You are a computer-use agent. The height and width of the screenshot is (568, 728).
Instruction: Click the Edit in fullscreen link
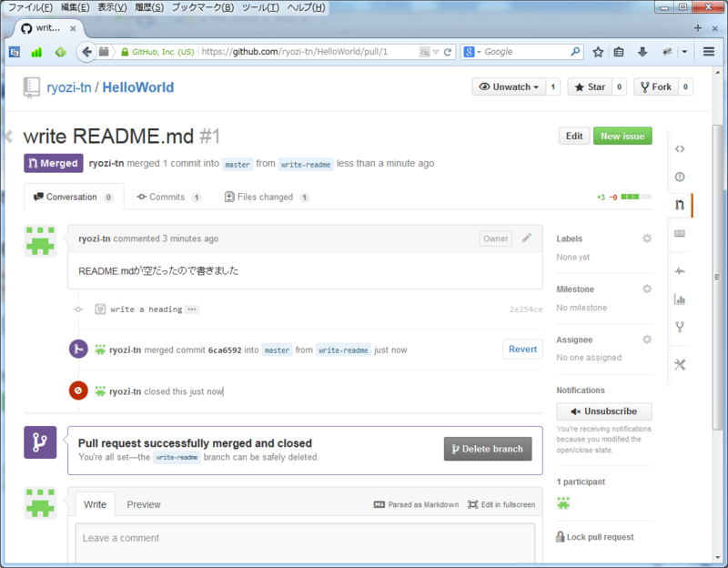[501, 504]
